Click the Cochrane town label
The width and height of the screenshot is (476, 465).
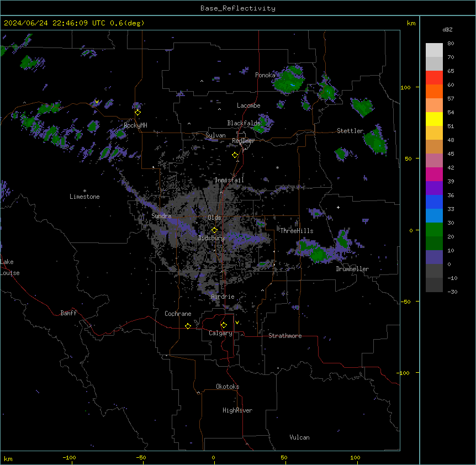(178, 314)
